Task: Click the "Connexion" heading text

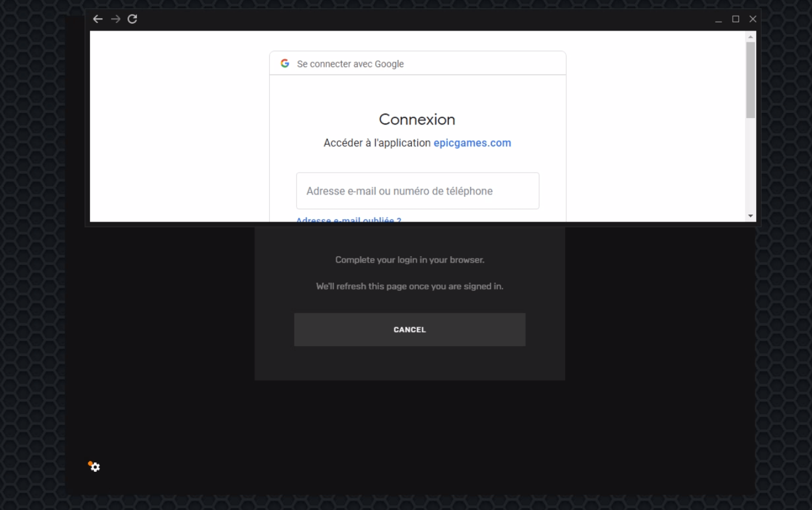Action: (417, 119)
